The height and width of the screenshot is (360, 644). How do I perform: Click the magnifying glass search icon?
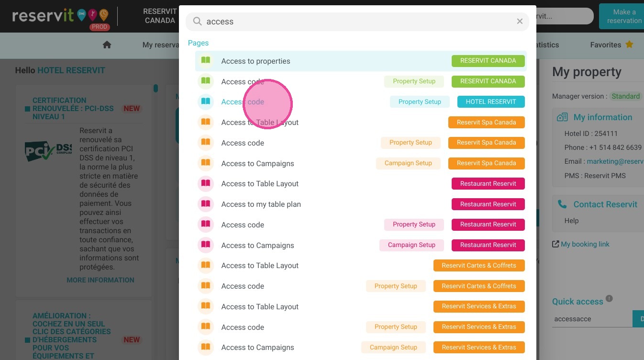197,22
